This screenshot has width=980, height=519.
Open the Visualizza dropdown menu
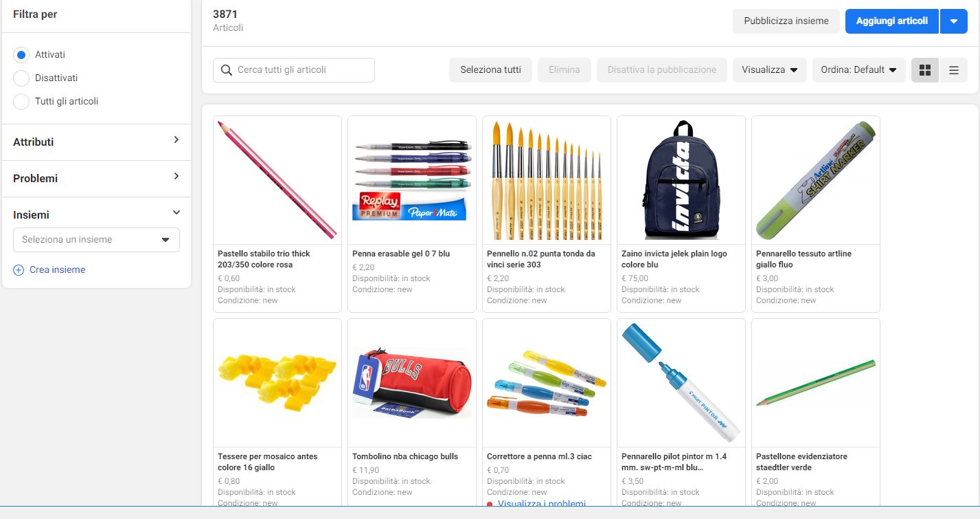pos(770,69)
